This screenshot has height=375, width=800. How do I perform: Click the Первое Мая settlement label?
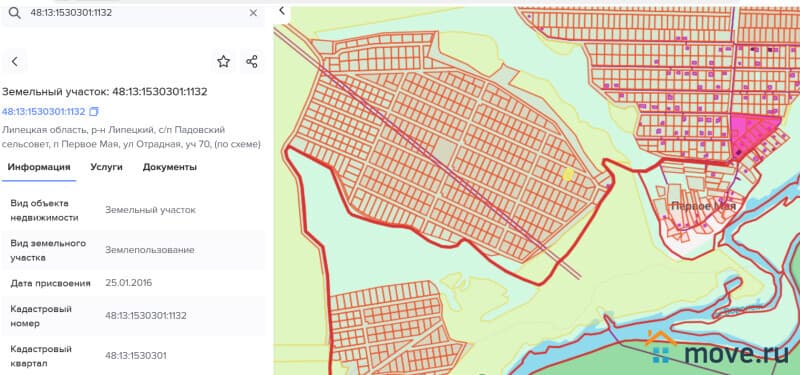(x=703, y=206)
